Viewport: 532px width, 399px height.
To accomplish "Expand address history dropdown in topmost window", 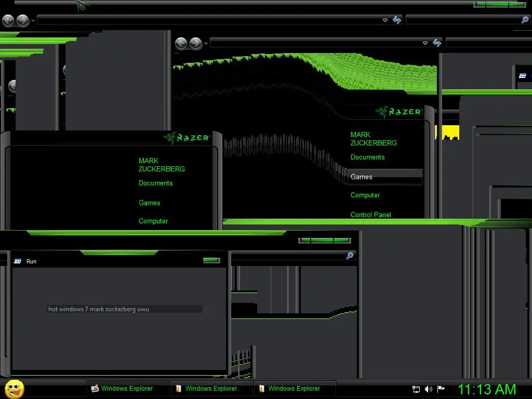I will click(x=385, y=20).
